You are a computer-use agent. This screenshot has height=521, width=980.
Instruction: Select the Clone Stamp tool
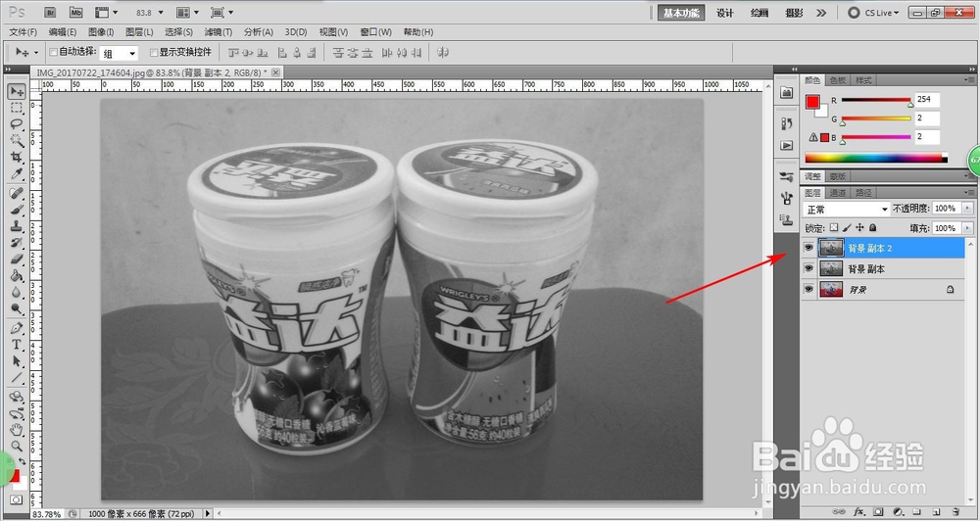click(x=17, y=226)
